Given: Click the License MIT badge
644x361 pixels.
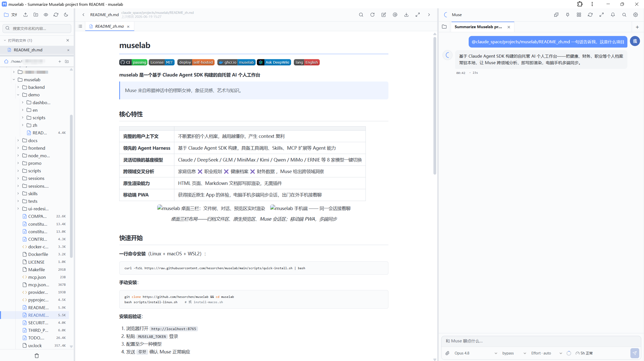Looking at the screenshot, I should [x=162, y=62].
